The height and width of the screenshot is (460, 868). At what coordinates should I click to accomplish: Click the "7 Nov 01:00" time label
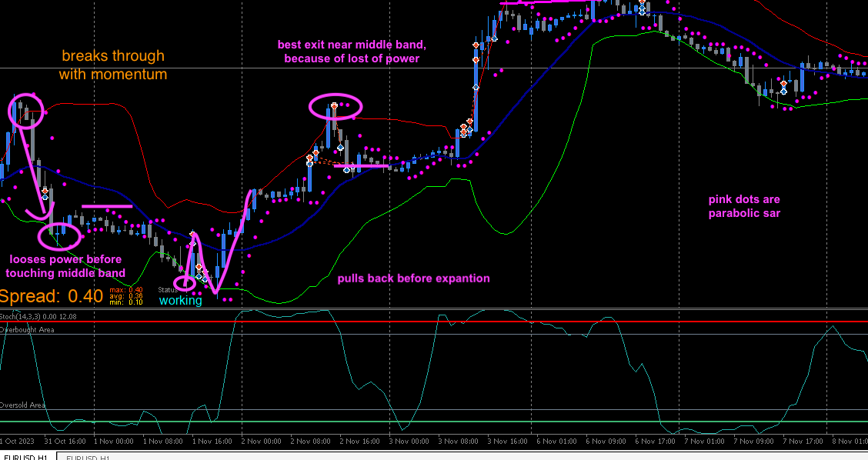click(x=705, y=442)
